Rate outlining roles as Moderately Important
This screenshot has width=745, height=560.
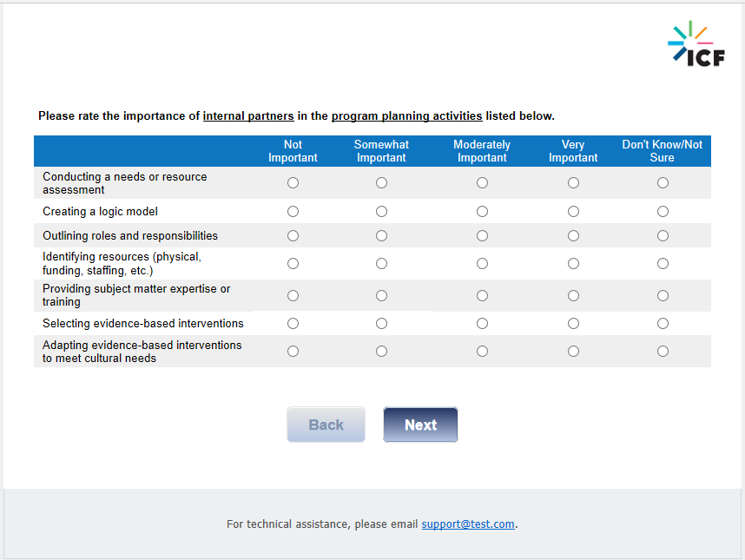(482, 236)
